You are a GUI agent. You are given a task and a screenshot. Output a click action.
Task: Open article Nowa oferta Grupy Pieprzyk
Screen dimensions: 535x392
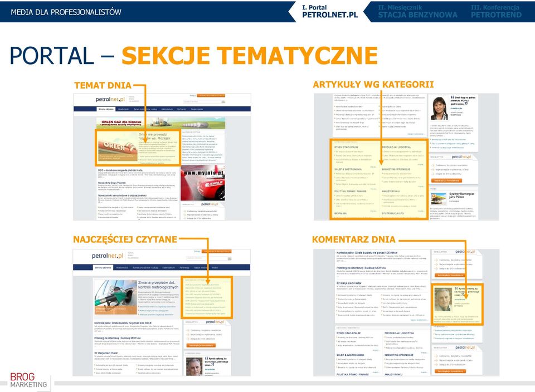click(x=112, y=183)
